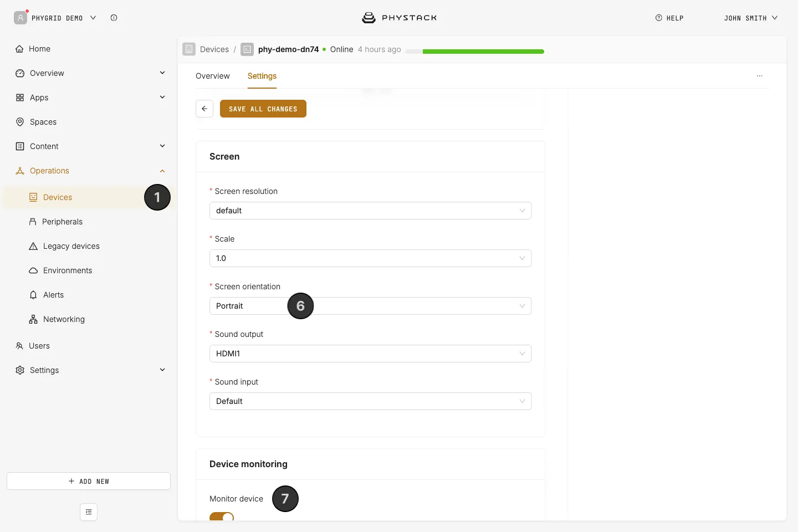Click the Networking icon in sidebar
The image size is (798, 532).
pos(33,319)
